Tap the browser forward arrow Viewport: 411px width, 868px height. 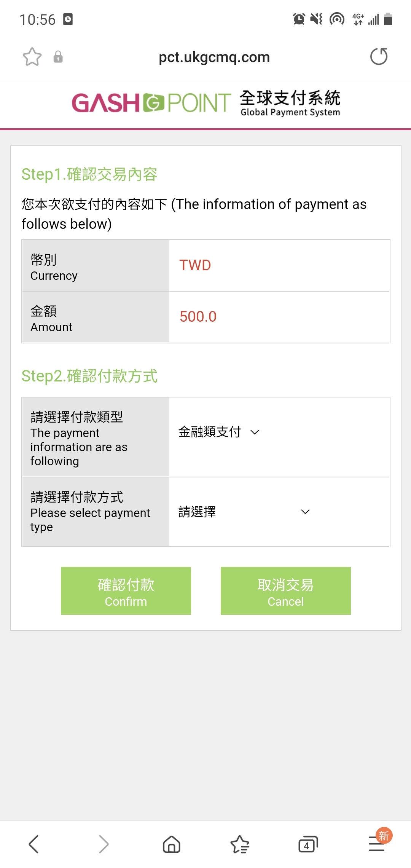coord(103,844)
